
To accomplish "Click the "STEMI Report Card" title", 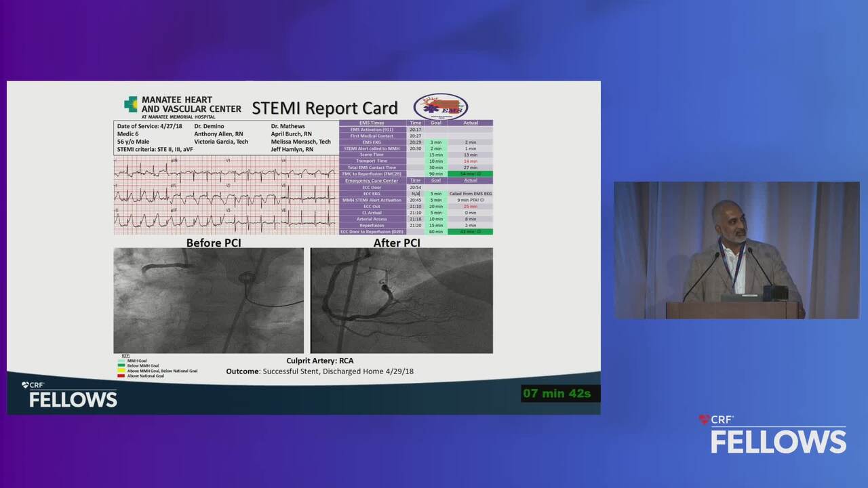I will pos(325,108).
